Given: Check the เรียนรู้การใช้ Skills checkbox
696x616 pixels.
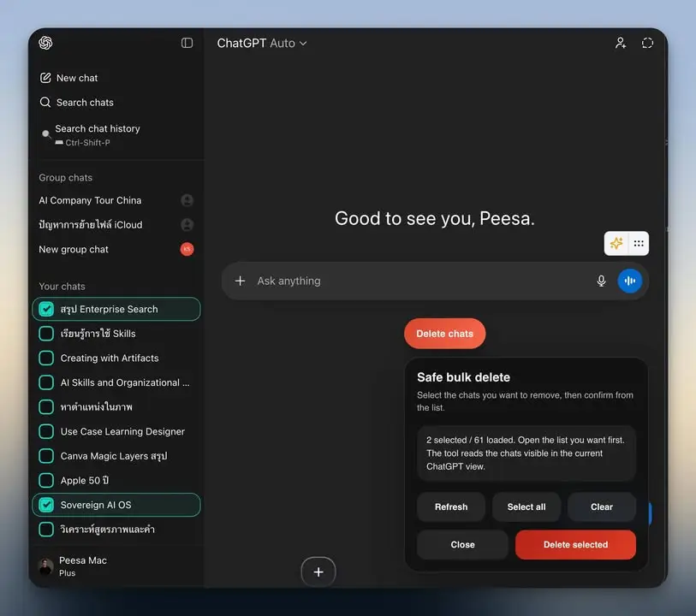Looking at the screenshot, I should coord(46,334).
